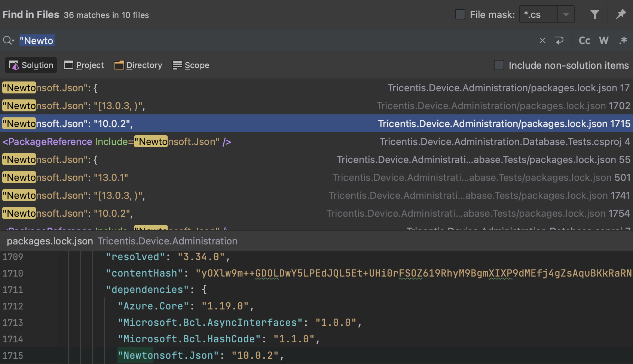Click line number 1712 in preview gutter
The height and width of the screenshot is (364, 633).
coord(13,306)
